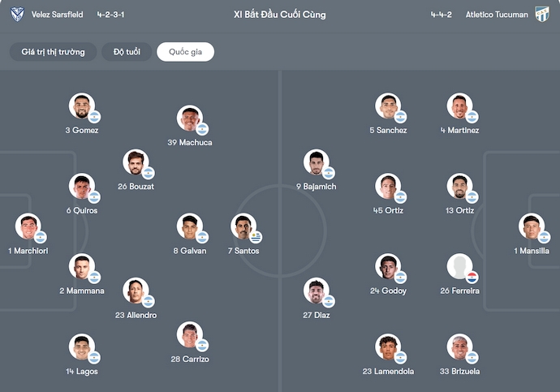560x392 pixels.
Task: Open player photo of 27 Diaz
Action: [x=316, y=291]
